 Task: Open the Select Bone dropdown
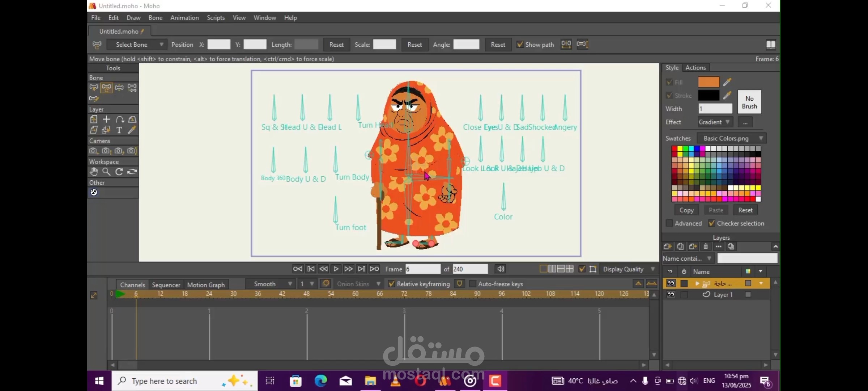[x=137, y=45]
